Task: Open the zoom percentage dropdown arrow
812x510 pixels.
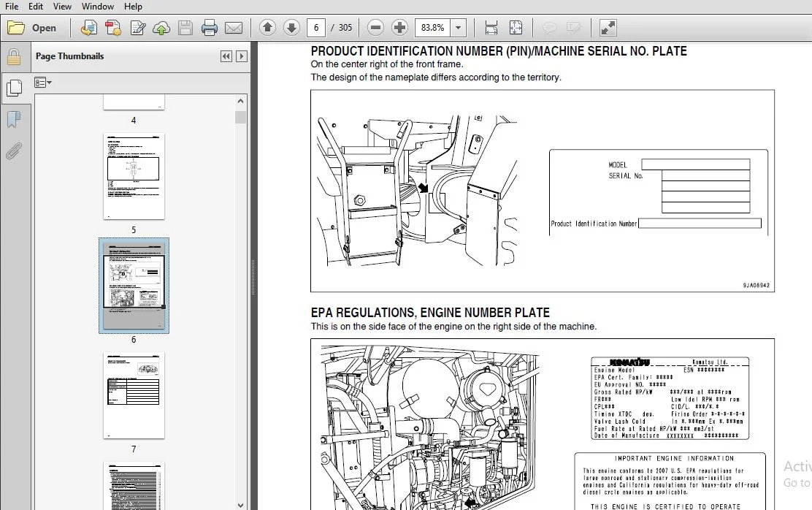Action: [x=459, y=28]
